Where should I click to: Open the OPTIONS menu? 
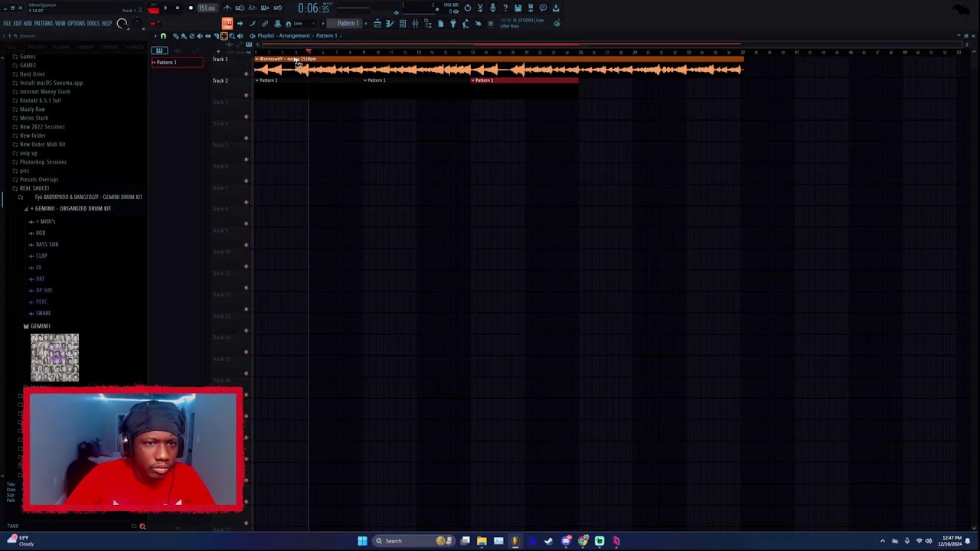77,24
